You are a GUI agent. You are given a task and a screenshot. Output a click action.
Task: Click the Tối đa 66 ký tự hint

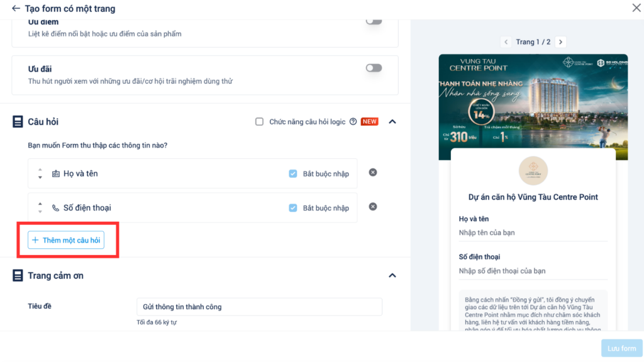pos(157,322)
